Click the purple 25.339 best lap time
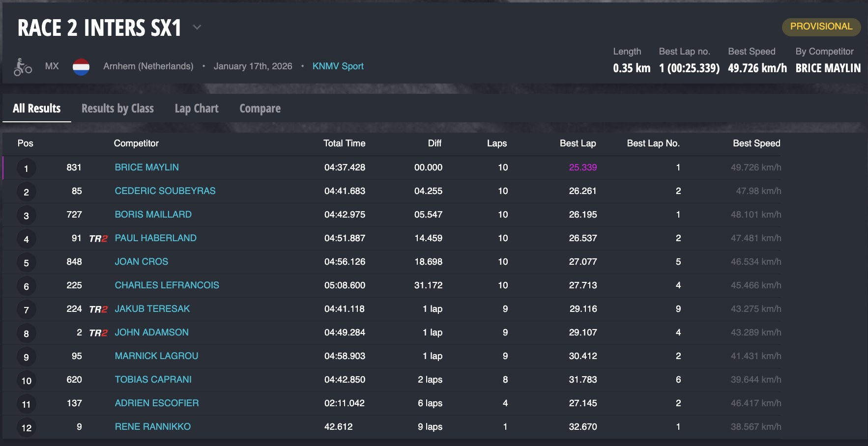868x446 pixels. pyautogui.click(x=582, y=167)
